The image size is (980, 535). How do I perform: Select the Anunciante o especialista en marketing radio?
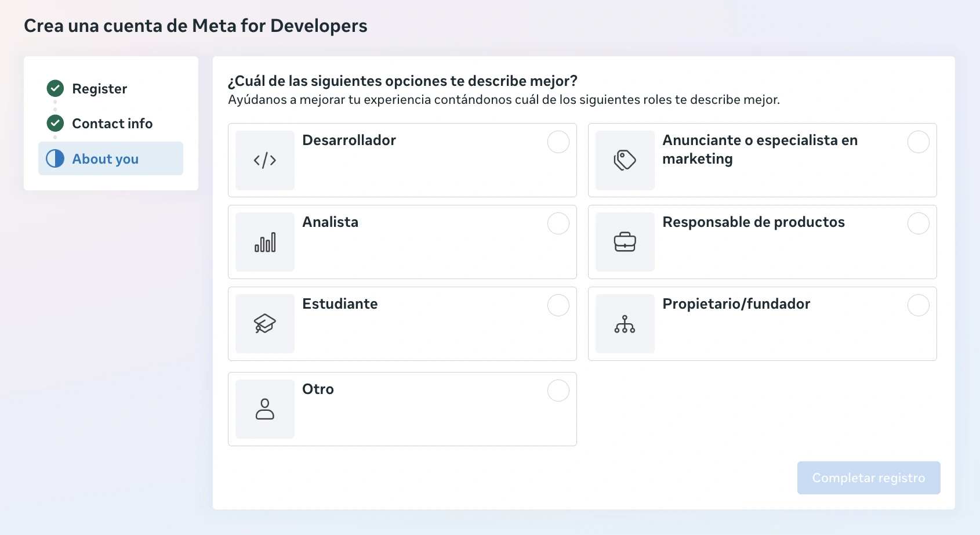[919, 142]
